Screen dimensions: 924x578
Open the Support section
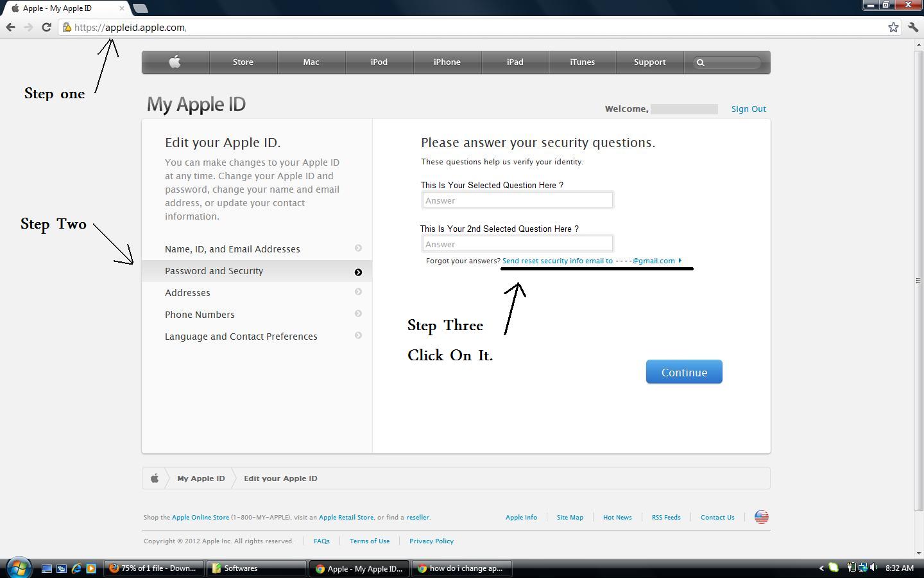pos(650,62)
